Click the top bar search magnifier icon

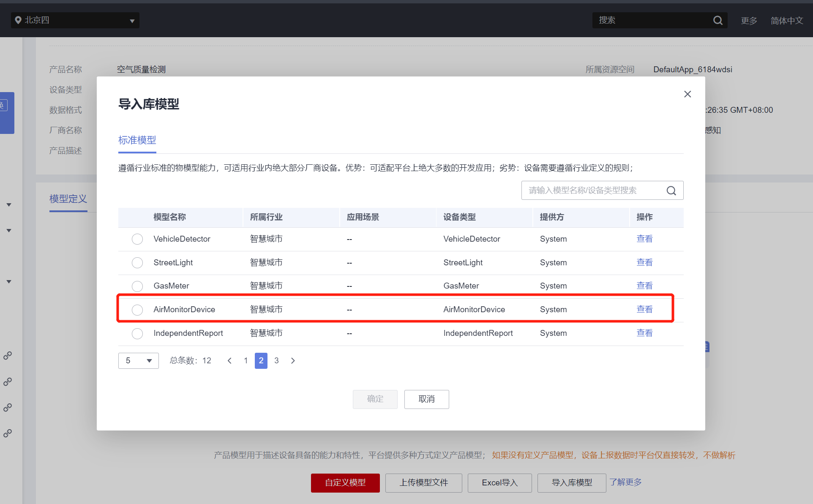pyautogui.click(x=718, y=20)
